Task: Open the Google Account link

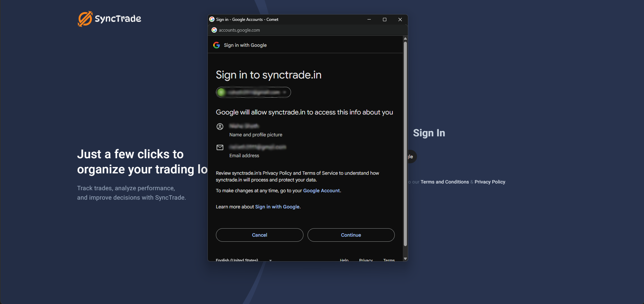Action: pyautogui.click(x=321, y=191)
